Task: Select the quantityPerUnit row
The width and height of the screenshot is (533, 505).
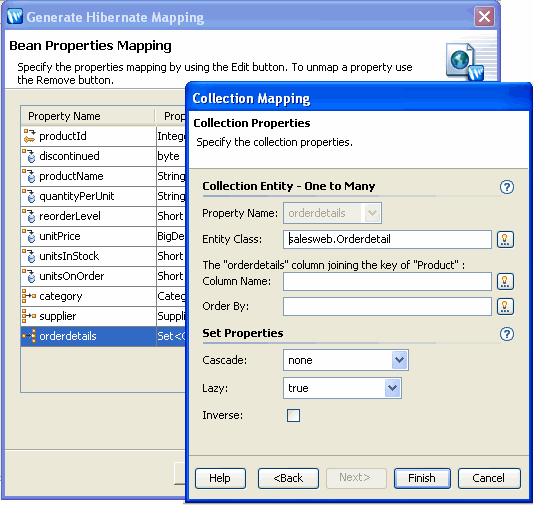Action: [x=103, y=196]
